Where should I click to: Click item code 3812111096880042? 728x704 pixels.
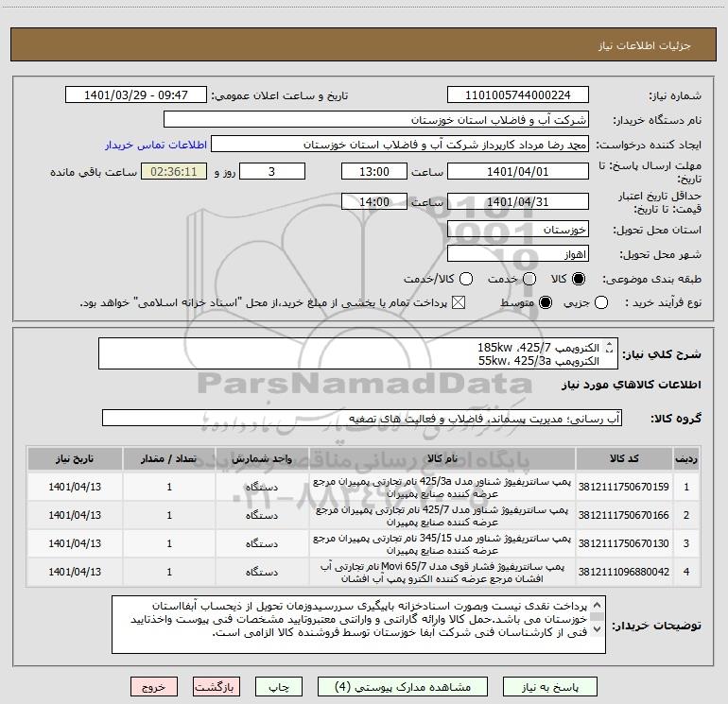tap(624, 572)
